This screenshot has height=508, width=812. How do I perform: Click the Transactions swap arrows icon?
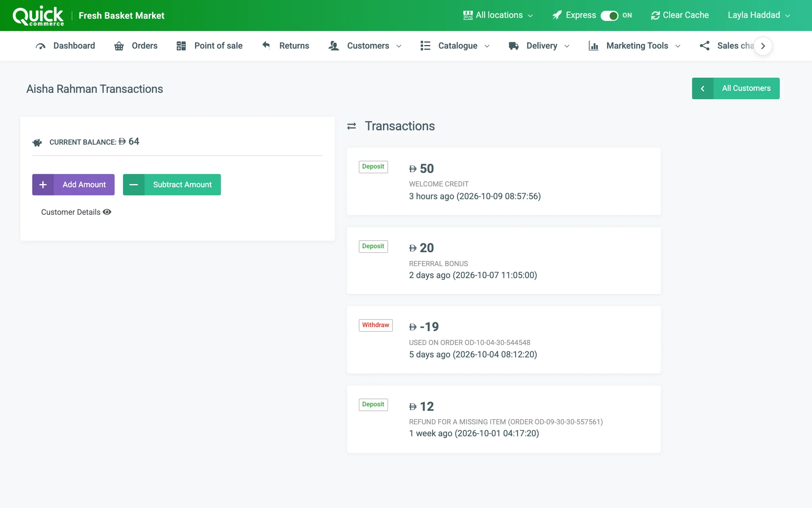click(351, 126)
